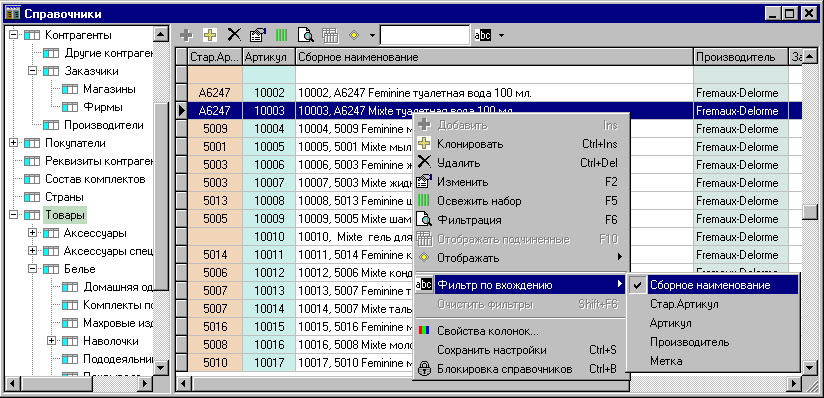This screenshot has width=824, height=398.
Task: Open the Отображать submenu
Action: tap(518, 258)
